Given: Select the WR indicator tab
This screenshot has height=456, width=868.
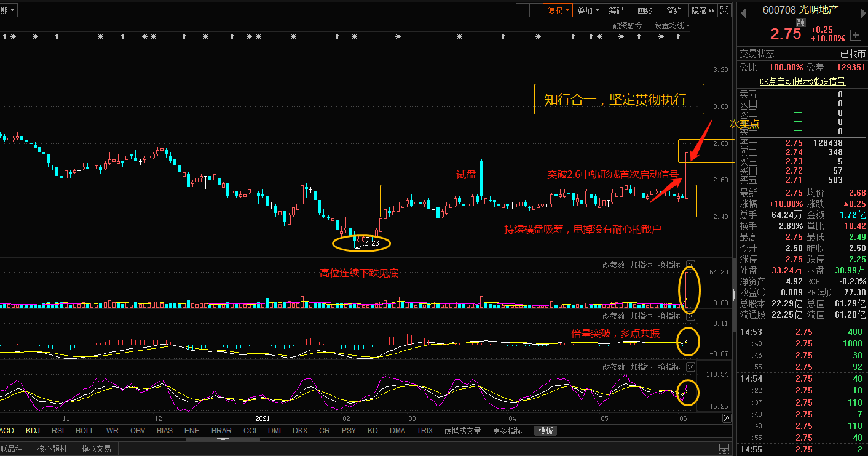Looking at the screenshot, I should point(112,431).
